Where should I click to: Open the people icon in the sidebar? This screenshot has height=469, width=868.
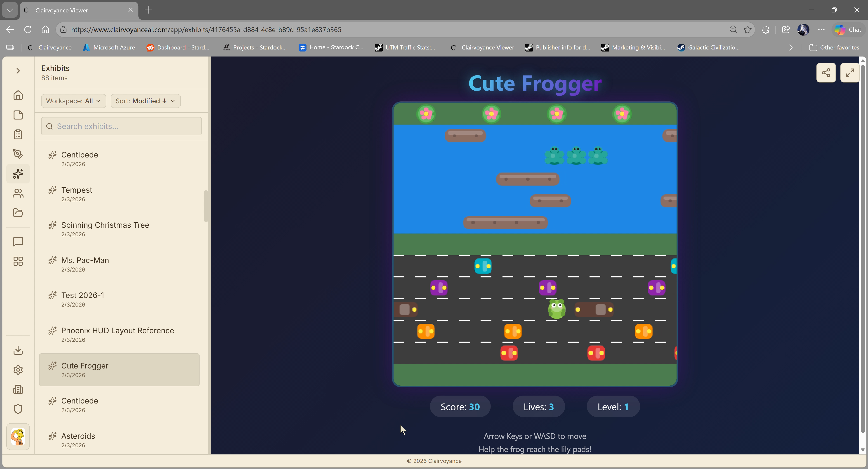18,193
